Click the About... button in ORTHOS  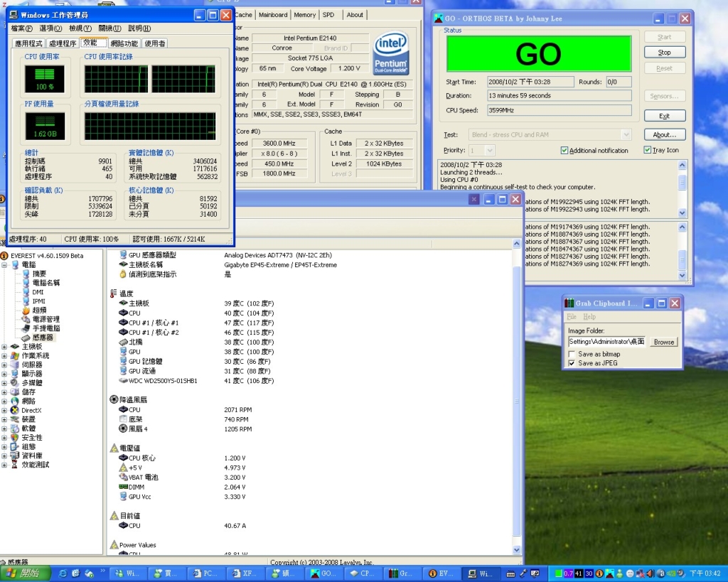coord(665,134)
